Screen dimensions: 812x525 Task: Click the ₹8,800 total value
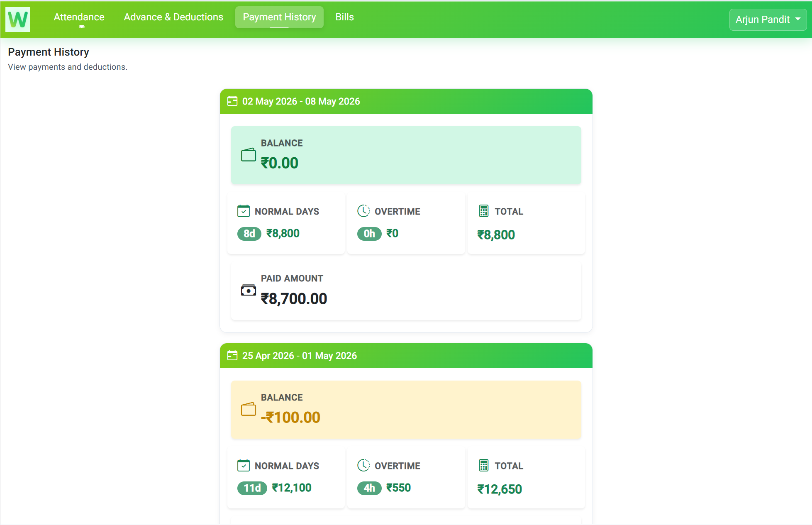point(496,235)
